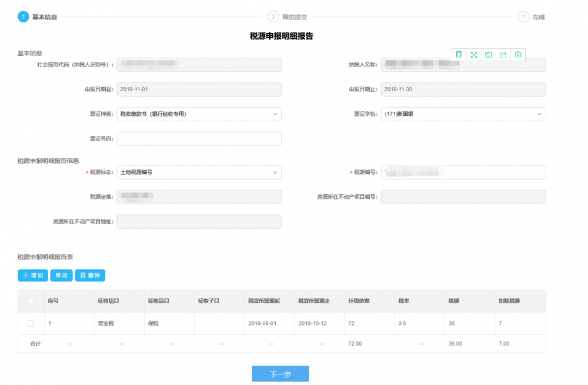Screen dimensions: 588x385
Task: Check the select-all checkbox in table header
Action: pos(31,301)
